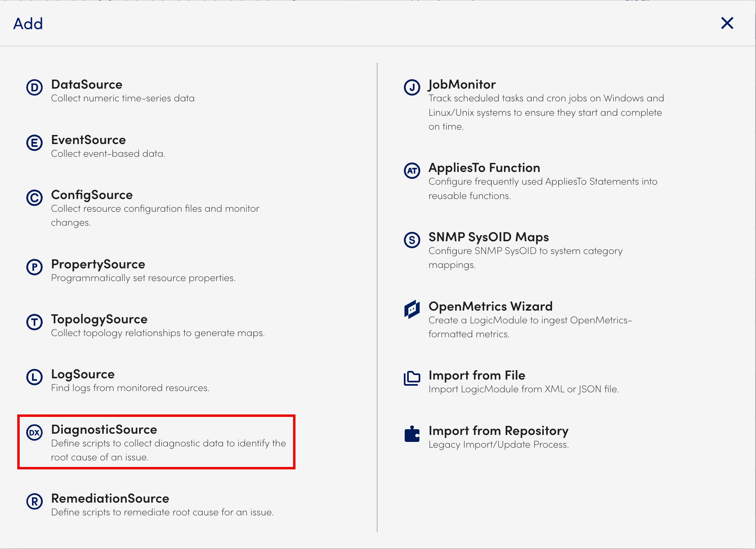Click the OpenMetrics Wizard icon
Screen dimensions: 756x549
pos(412,309)
